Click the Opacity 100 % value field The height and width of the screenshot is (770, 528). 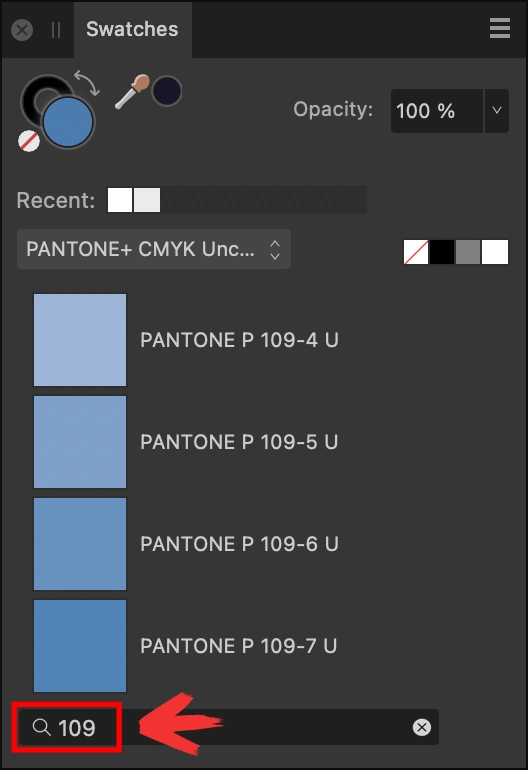[437, 110]
